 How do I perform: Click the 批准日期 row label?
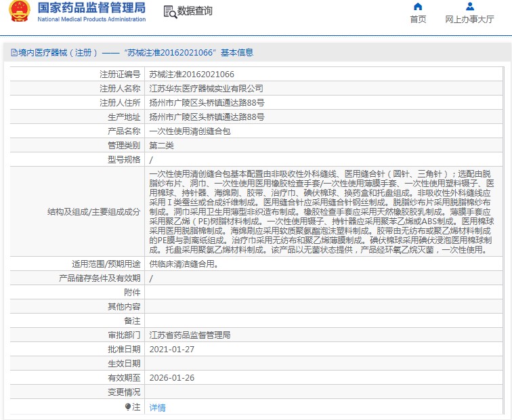[124, 350]
